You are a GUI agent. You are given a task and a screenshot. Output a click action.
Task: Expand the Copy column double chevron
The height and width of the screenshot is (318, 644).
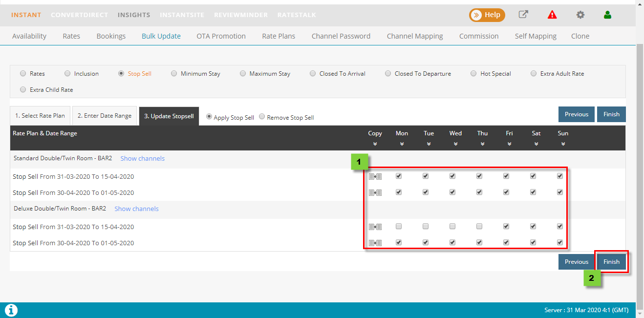pos(375,144)
